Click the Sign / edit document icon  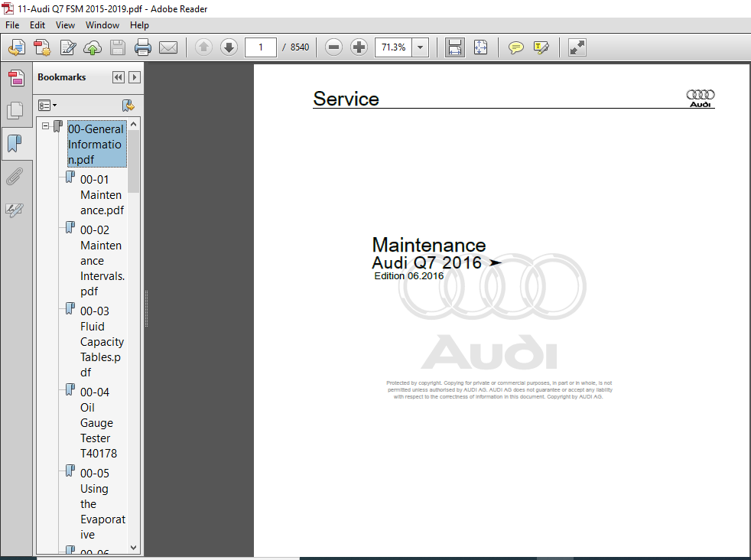[x=67, y=47]
